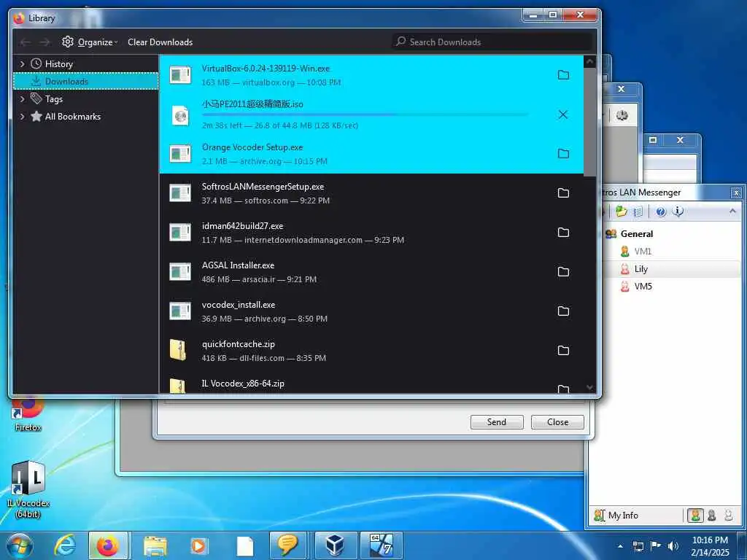Image resolution: width=747 pixels, height=560 pixels.
Task: Click the iso download progress bar
Action: (365, 114)
